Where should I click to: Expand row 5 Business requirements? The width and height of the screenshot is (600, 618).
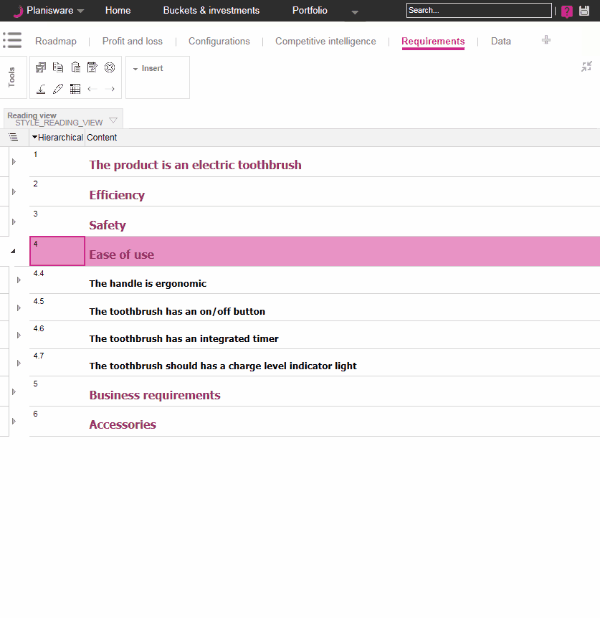point(14,392)
